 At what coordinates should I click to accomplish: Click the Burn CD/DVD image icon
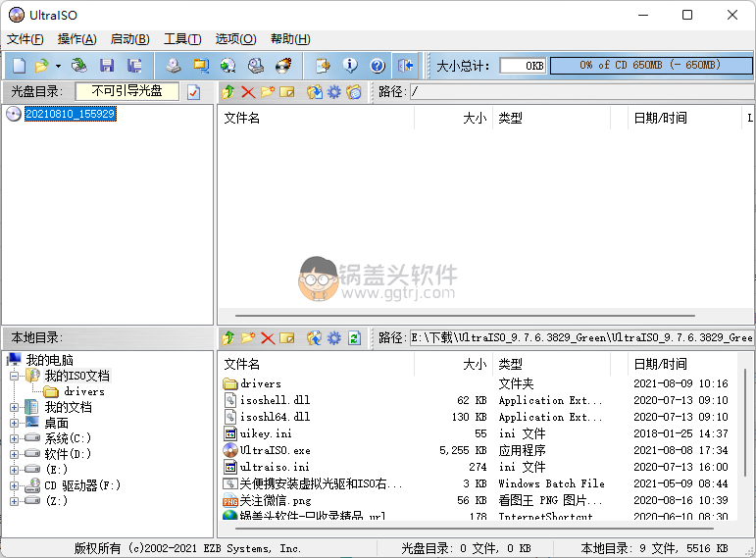pyautogui.click(x=283, y=65)
